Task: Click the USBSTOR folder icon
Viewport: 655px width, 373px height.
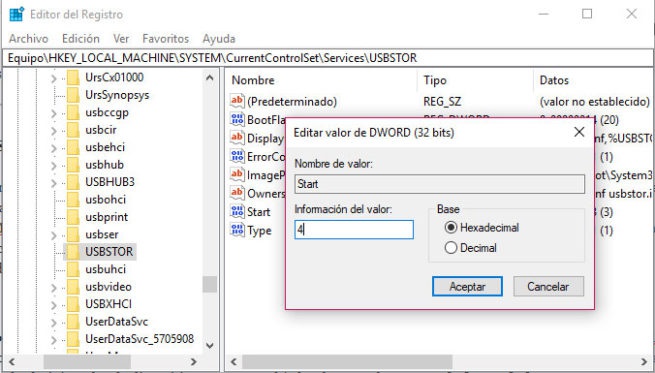Action: pos(73,252)
